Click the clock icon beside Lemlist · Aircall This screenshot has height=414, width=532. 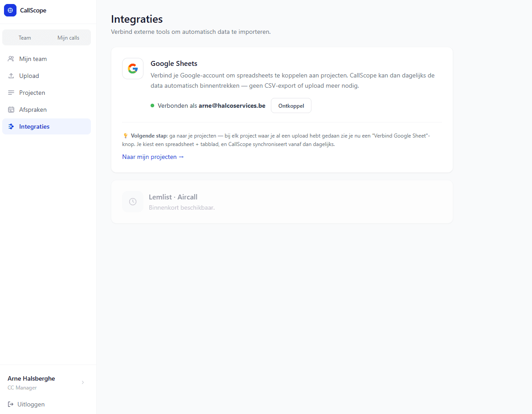(133, 202)
